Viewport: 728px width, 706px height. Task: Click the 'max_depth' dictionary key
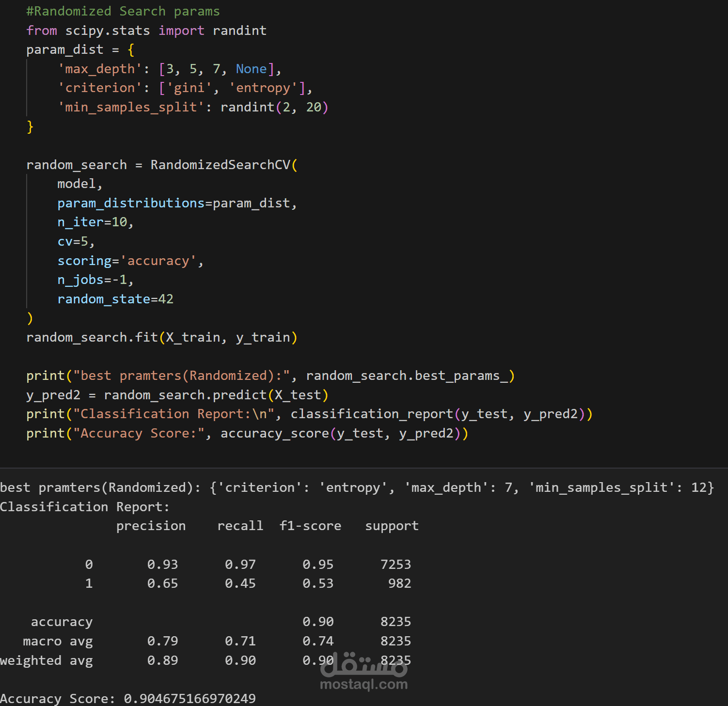[100, 69]
